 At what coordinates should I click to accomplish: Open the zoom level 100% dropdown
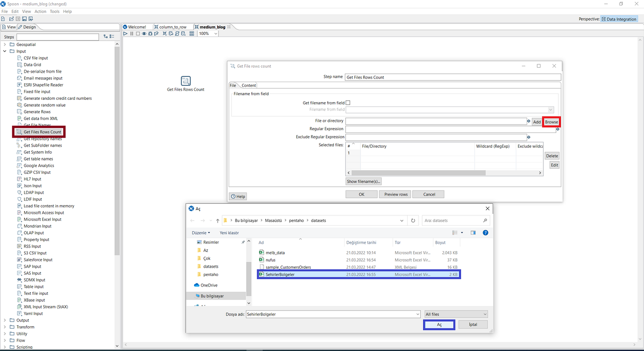[x=215, y=33]
